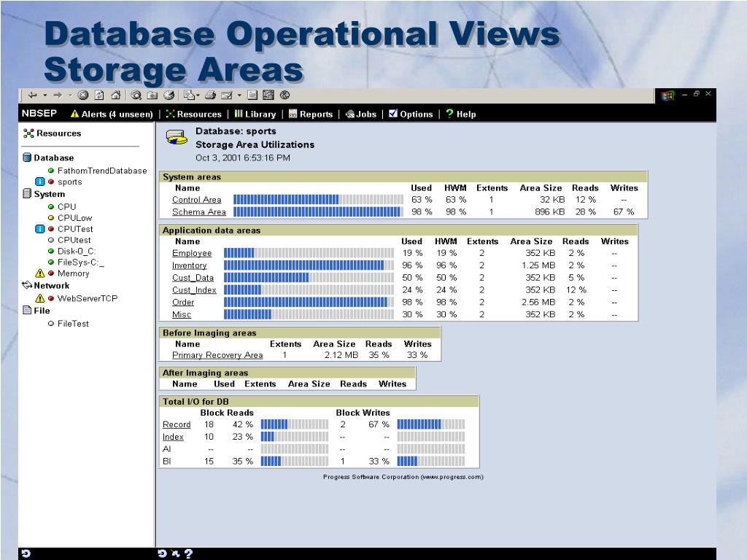Open the Record link in Total I/O
This screenshot has width=747, height=560.
[x=177, y=424]
